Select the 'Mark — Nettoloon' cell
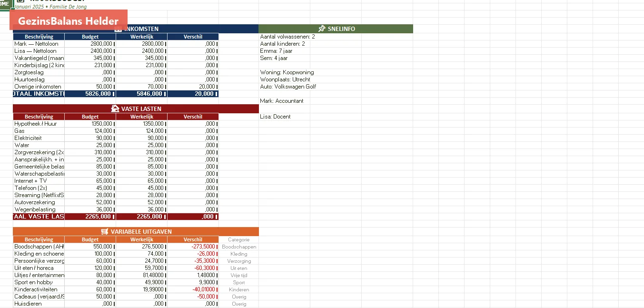Image resolution: width=644 pixels, height=308 pixels. point(39,44)
